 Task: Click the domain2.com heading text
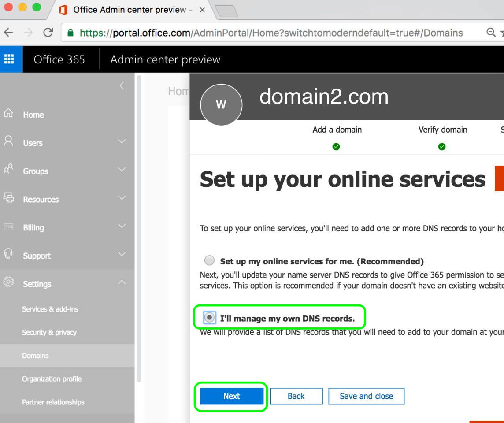pos(324,96)
